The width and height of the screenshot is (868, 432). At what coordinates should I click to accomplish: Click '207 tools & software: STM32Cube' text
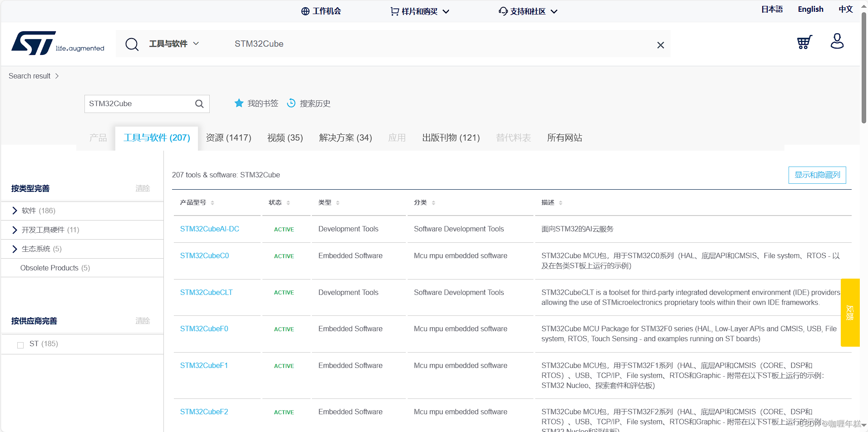226,175
